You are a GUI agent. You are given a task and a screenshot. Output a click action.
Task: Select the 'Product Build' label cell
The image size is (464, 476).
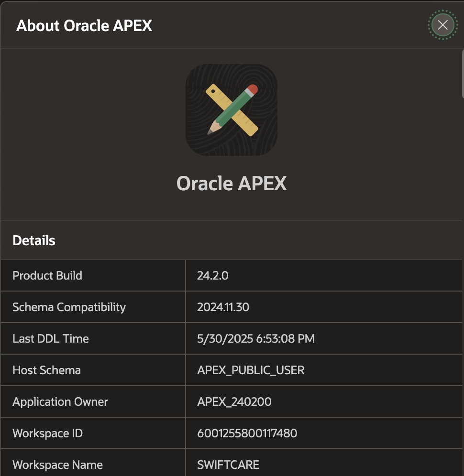pos(93,275)
